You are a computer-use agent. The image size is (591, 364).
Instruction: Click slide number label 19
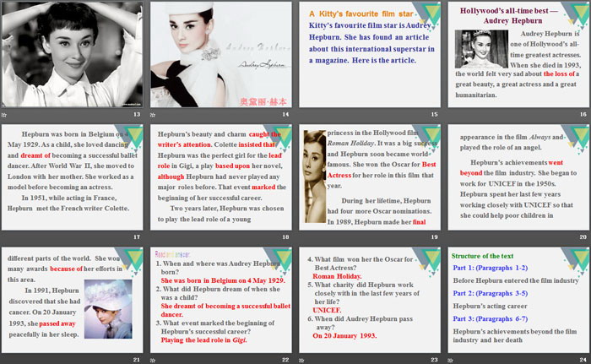point(435,236)
